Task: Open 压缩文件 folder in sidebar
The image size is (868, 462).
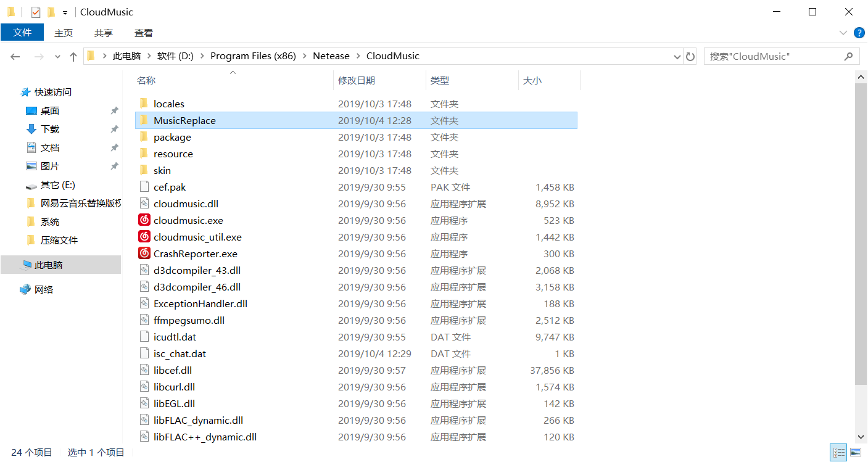Action: pos(59,240)
